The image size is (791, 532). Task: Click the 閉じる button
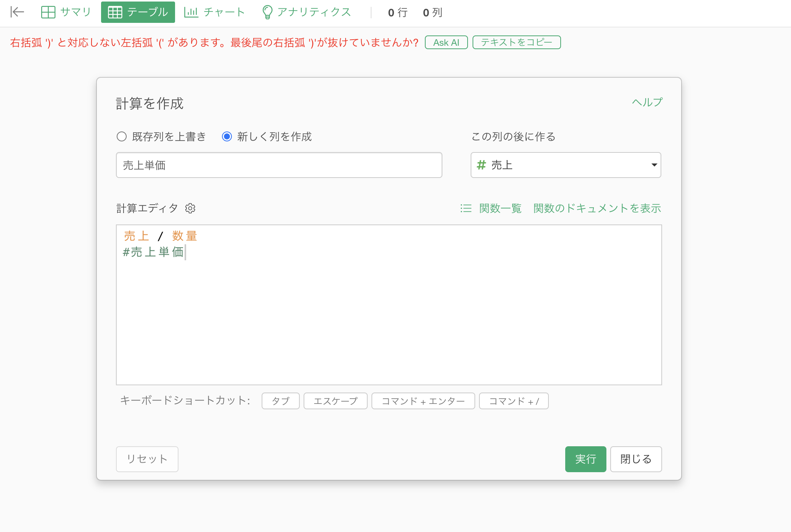(x=636, y=459)
